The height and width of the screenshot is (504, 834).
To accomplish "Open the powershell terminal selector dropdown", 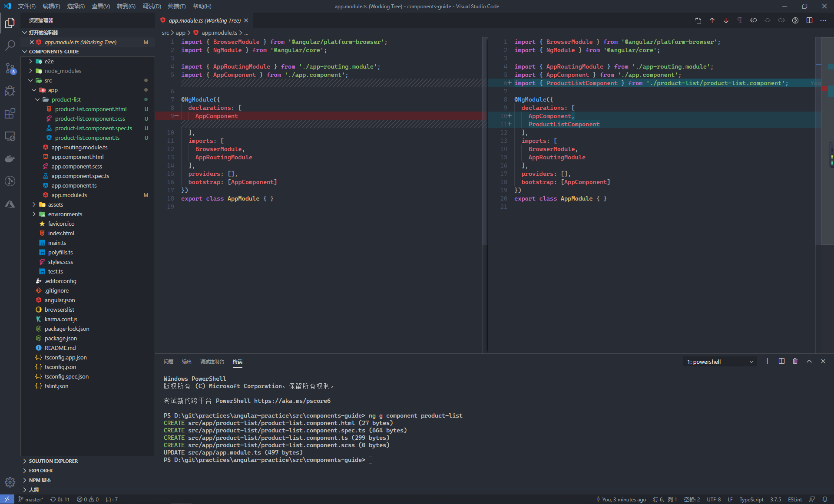I will tap(720, 362).
